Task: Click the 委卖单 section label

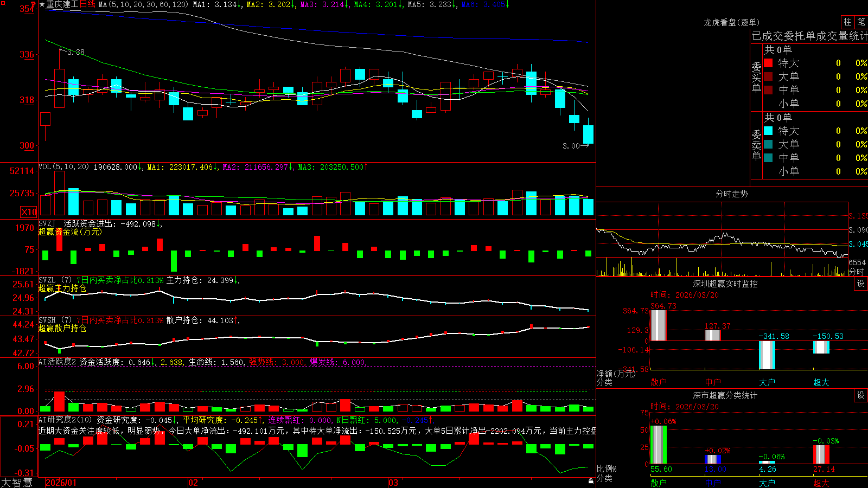Action: pyautogui.click(x=756, y=145)
